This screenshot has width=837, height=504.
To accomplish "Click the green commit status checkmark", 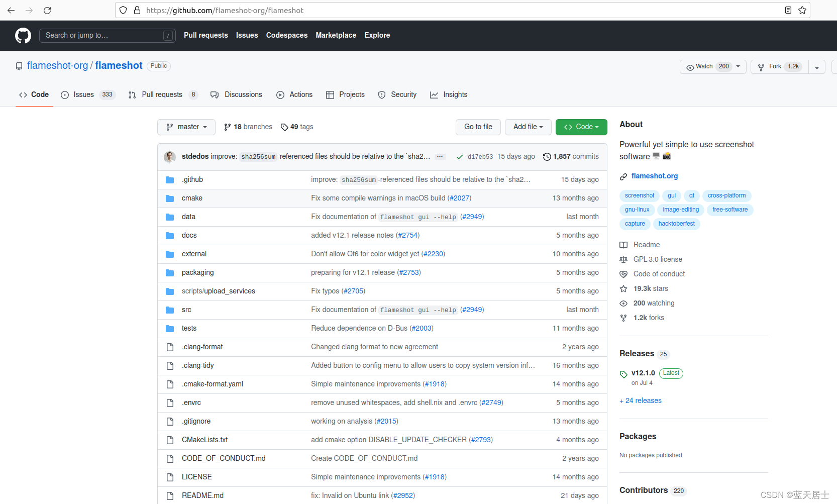I will pyautogui.click(x=459, y=157).
